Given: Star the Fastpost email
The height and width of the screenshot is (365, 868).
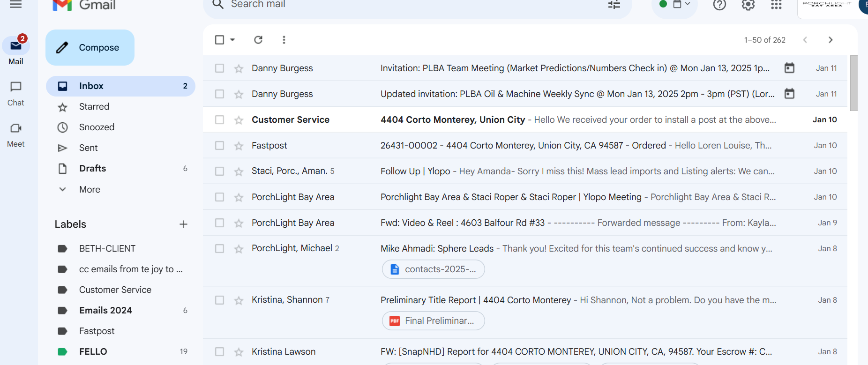Looking at the screenshot, I should point(239,146).
